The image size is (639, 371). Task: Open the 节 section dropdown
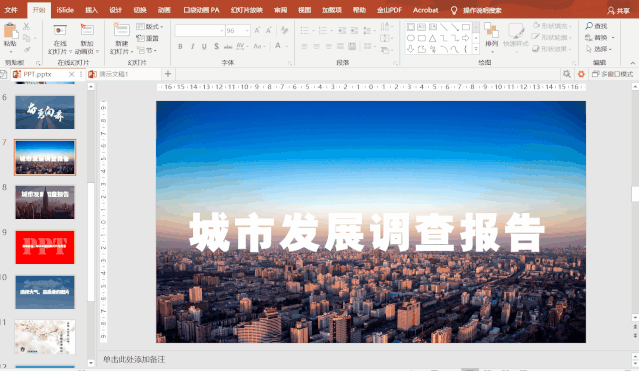147,50
